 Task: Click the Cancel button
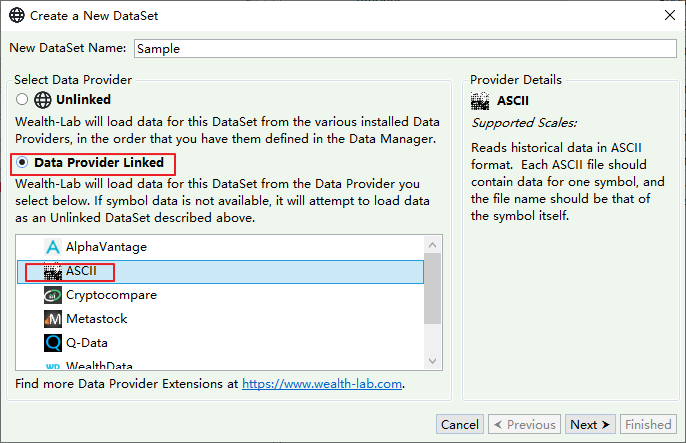(x=460, y=424)
